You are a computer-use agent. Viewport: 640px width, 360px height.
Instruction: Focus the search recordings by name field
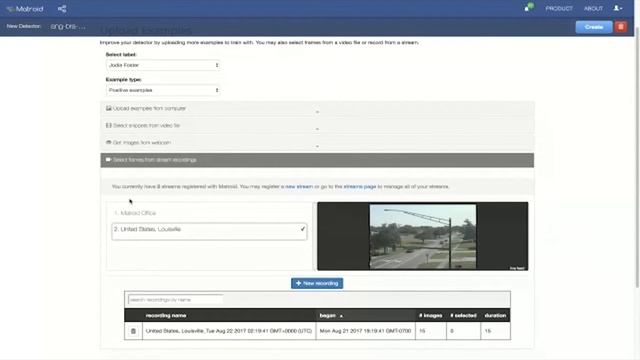(x=176, y=300)
